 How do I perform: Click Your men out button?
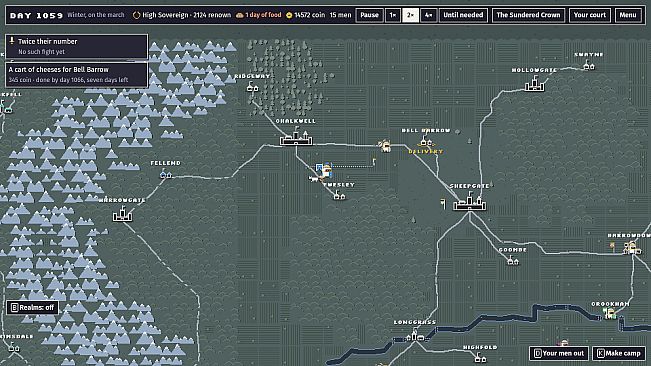pos(559,353)
